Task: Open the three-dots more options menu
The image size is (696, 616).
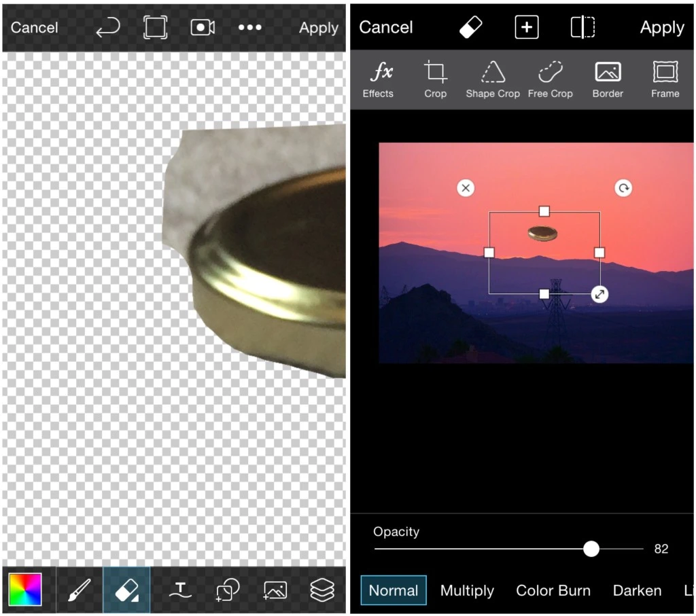Action: tap(249, 27)
